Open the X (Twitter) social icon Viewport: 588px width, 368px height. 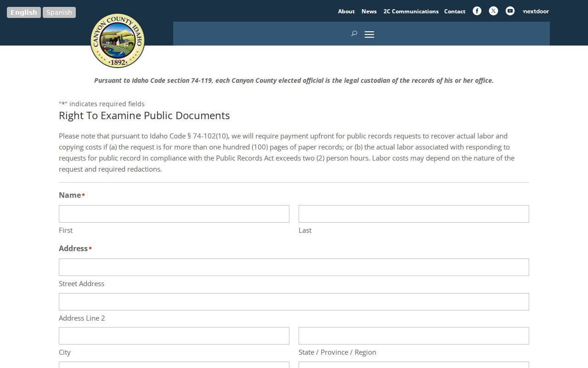pyautogui.click(x=493, y=11)
